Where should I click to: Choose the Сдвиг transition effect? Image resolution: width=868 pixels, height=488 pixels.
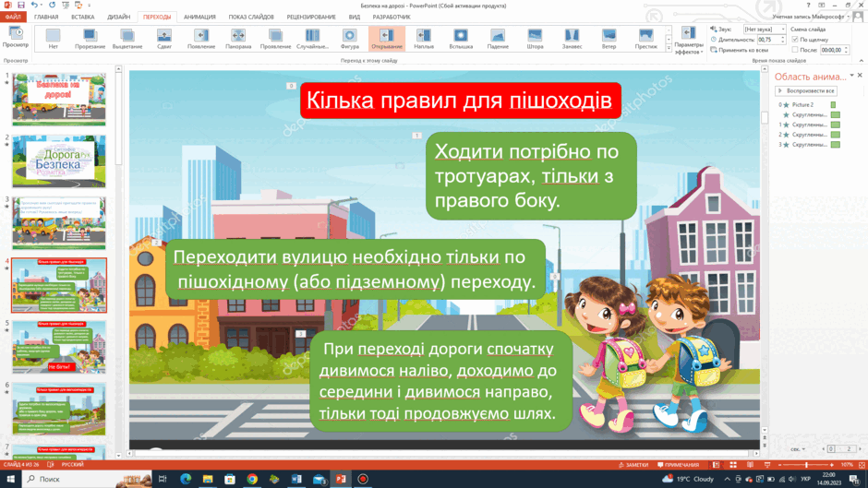(x=163, y=39)
